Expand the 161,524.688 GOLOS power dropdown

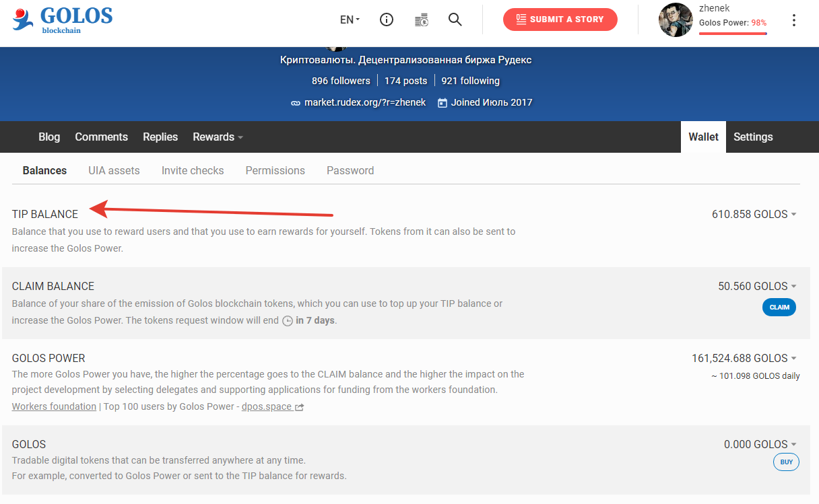click(744, 358)
